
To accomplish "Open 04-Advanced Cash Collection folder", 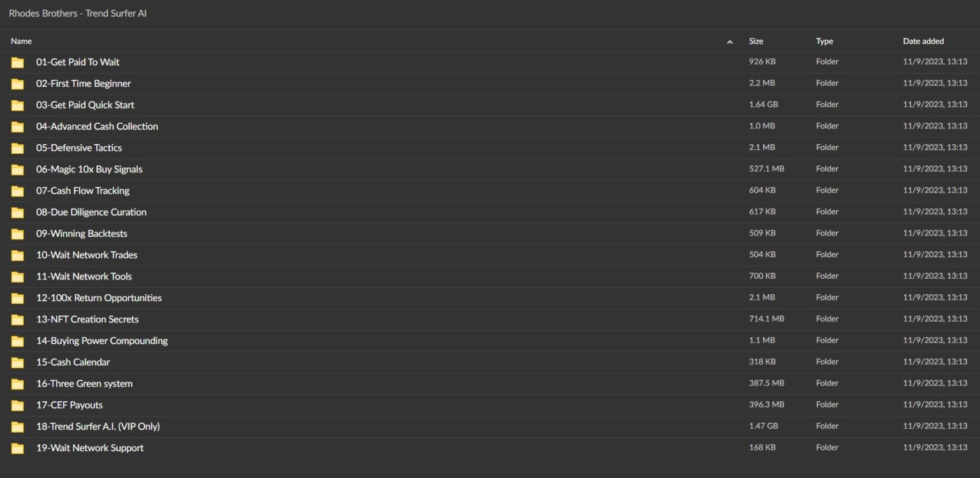I will [97, 126].
